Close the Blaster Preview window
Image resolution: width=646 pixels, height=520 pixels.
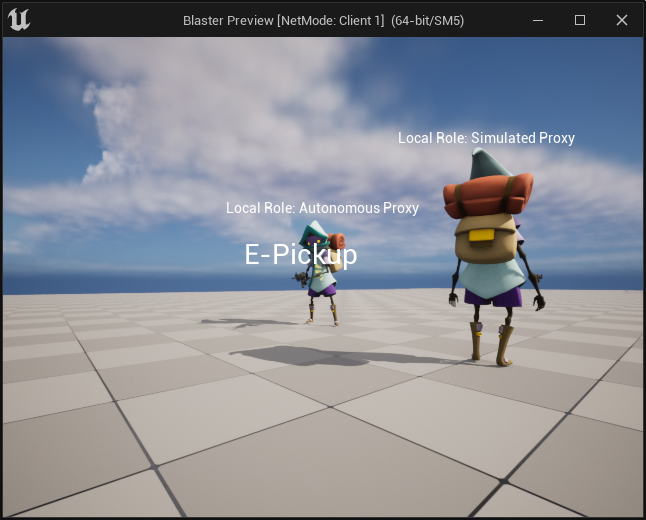click(x=622, y=20)
